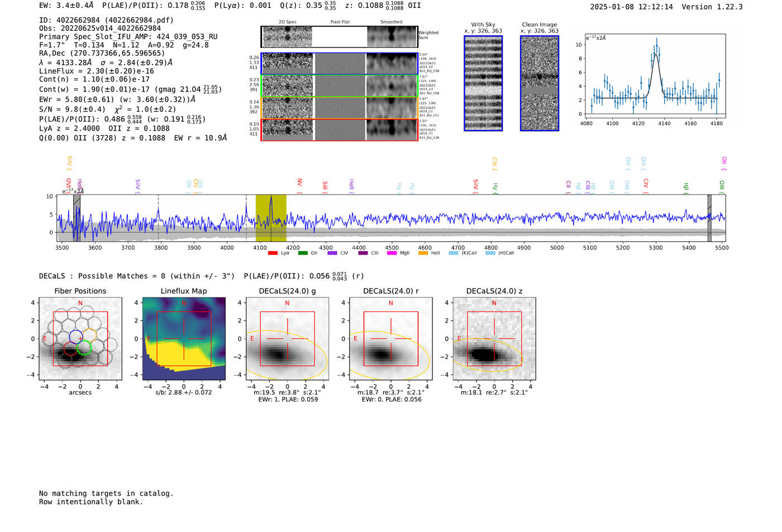Click the Obs: 20220625v014_4022662984 line

(x=100, y=28)
